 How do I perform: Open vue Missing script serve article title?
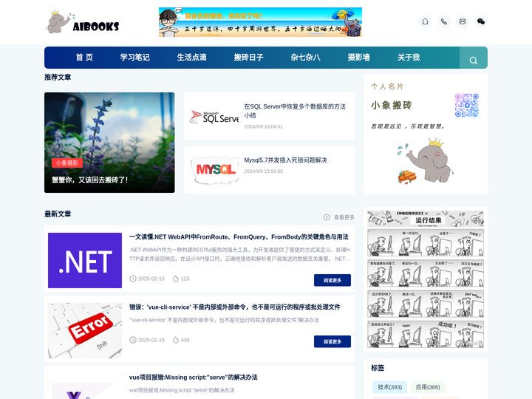pyautogui.click(x=193, y=378)
